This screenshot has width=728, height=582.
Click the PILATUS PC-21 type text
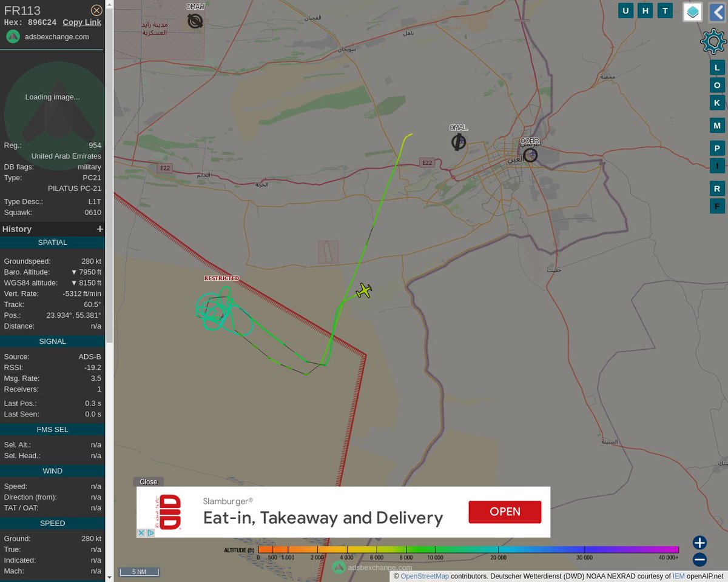pos(75,189)
